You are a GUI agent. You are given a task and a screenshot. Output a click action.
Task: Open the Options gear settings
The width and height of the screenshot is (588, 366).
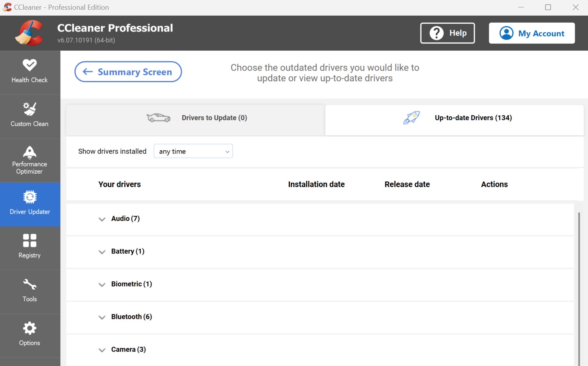coord(30,335)
